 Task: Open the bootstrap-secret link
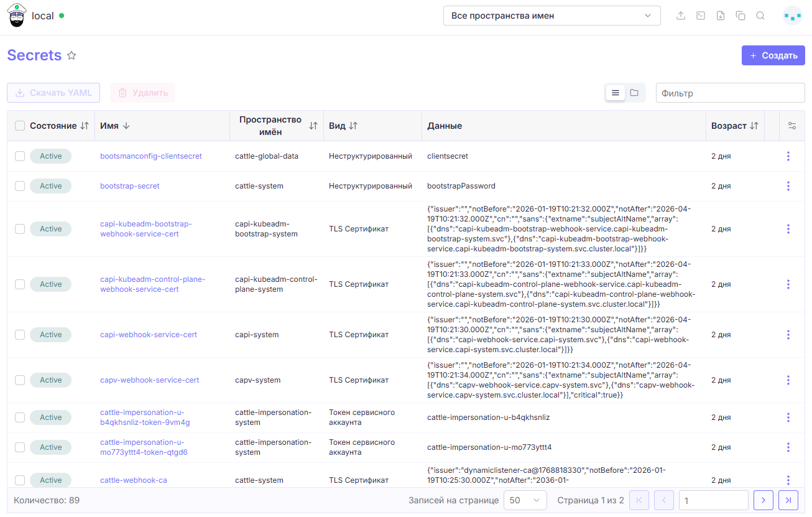[x=130, y=186]
